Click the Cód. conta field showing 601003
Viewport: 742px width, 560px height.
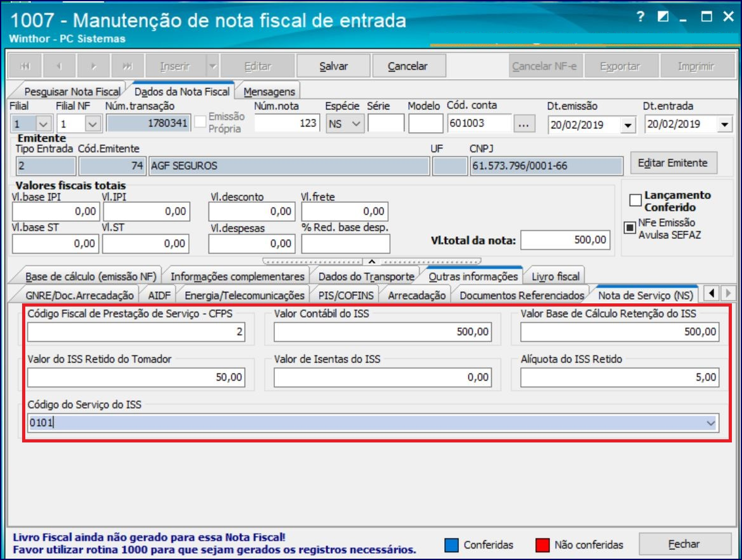click(x=480, y=123)
